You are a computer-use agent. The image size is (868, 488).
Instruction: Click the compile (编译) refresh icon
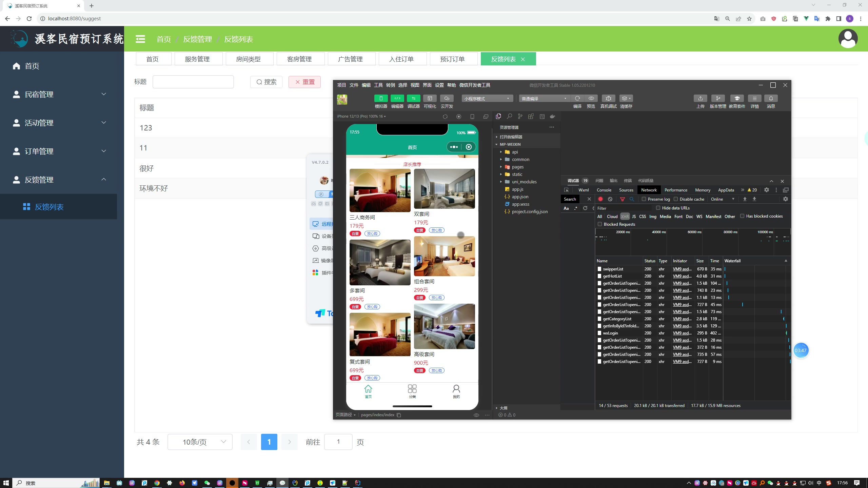coord(577,98)
